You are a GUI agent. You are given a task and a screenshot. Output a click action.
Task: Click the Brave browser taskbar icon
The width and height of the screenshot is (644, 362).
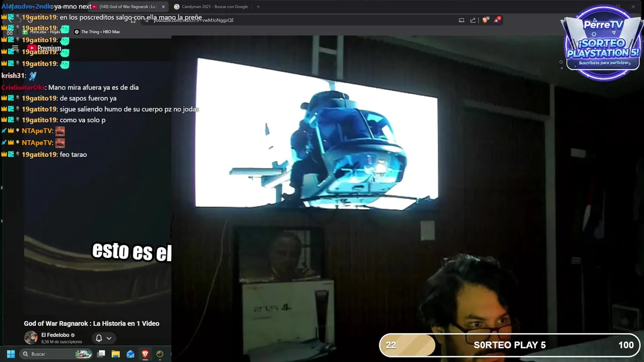(x=145, y=354)
